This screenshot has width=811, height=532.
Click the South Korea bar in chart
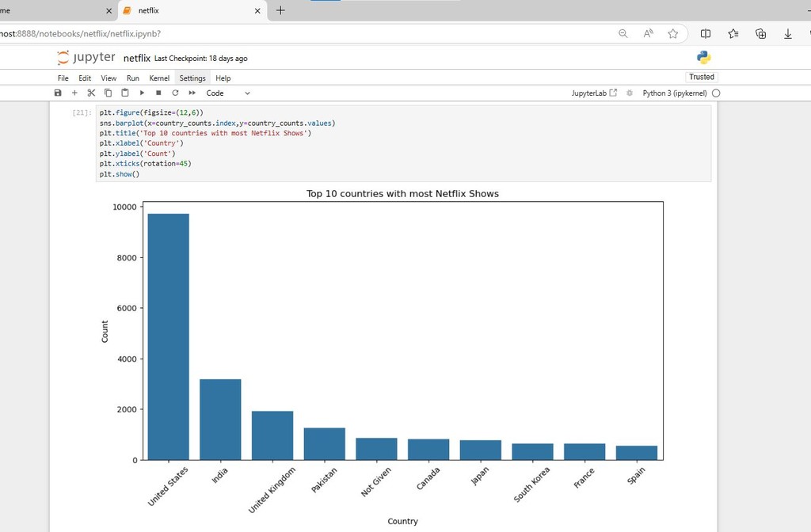pos(533,451)
